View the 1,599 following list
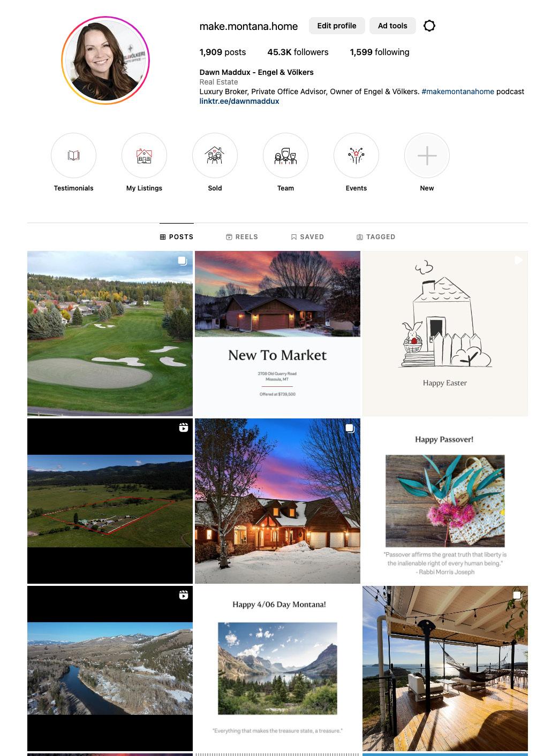 380,52
